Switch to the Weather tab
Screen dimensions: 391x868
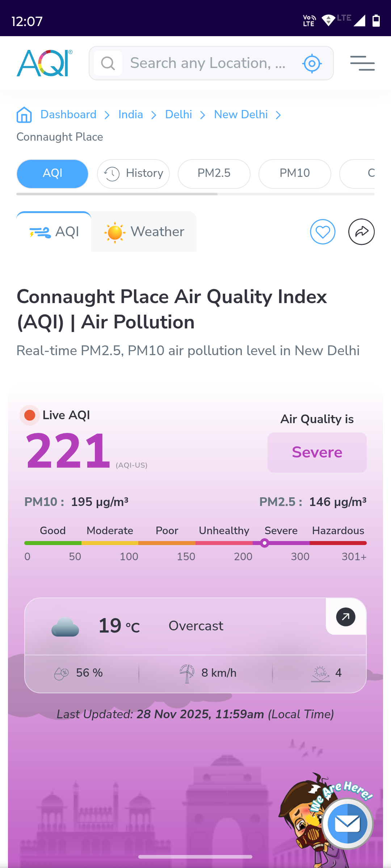click(144, 232)
